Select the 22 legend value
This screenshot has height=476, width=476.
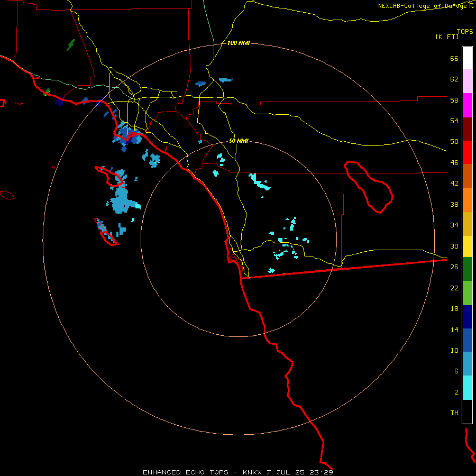[x=454, y=288]
